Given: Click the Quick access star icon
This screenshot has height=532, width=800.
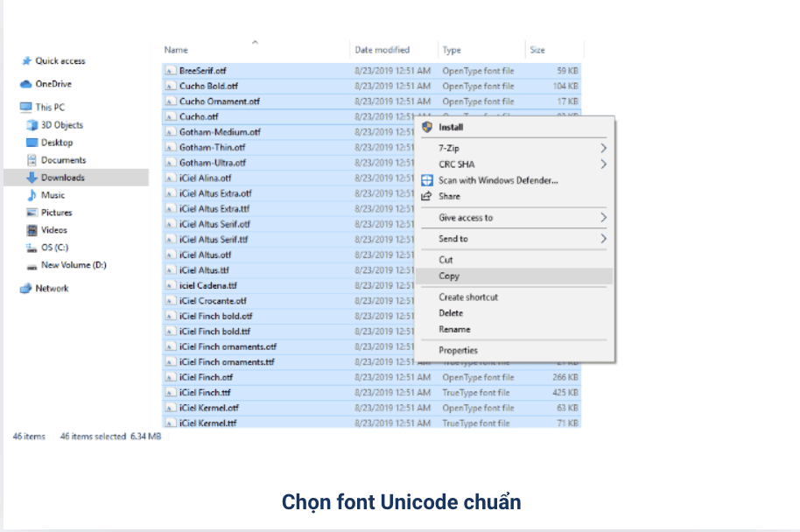Looking at the screenshot, I should tap(27, 61).
